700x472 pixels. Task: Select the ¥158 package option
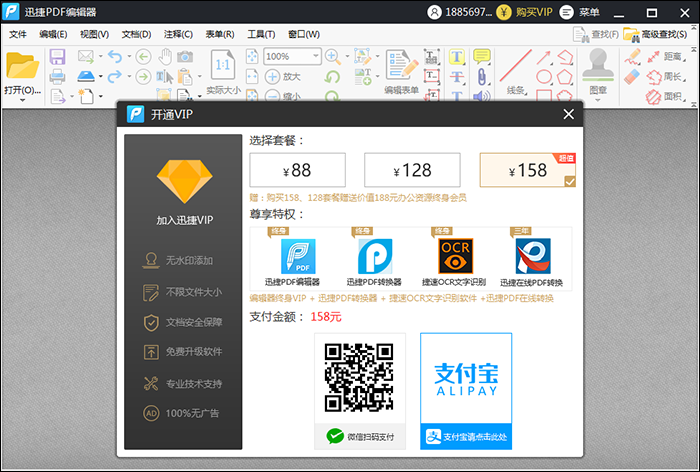tap(527, 170)
